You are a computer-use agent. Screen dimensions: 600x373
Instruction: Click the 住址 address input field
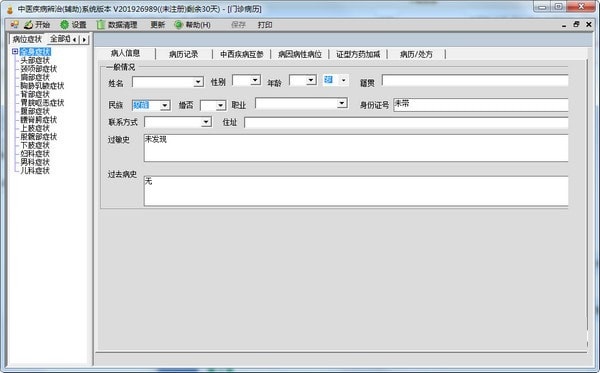406,123
